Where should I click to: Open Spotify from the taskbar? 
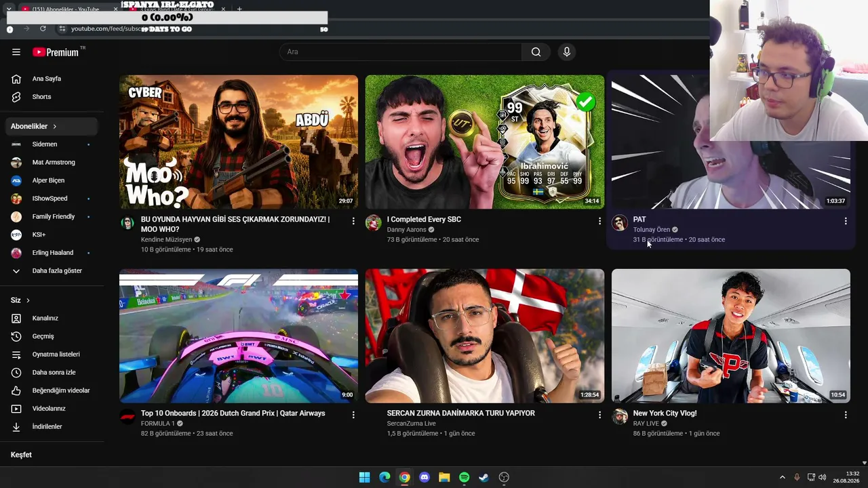point(464,477)
